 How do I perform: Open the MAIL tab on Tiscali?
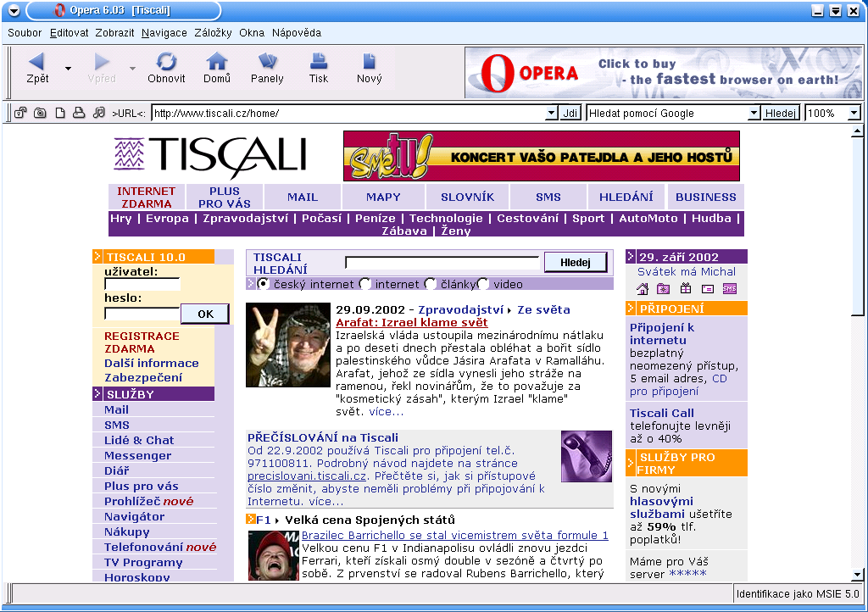pyautogui.click(x=303, y=197)
